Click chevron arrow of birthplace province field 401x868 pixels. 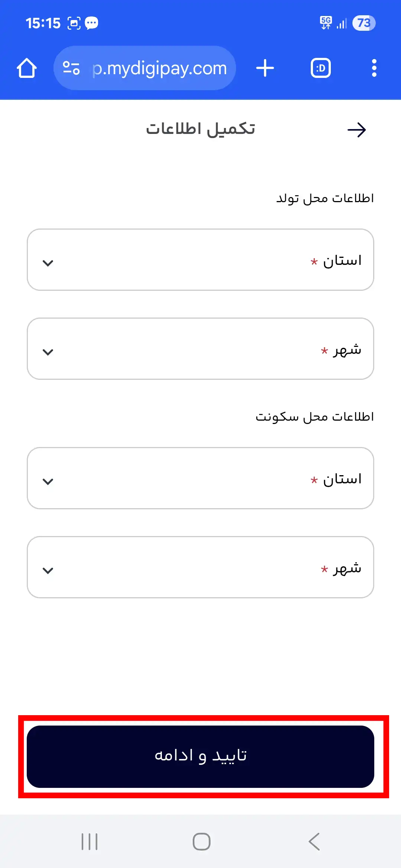pos(48,263)
